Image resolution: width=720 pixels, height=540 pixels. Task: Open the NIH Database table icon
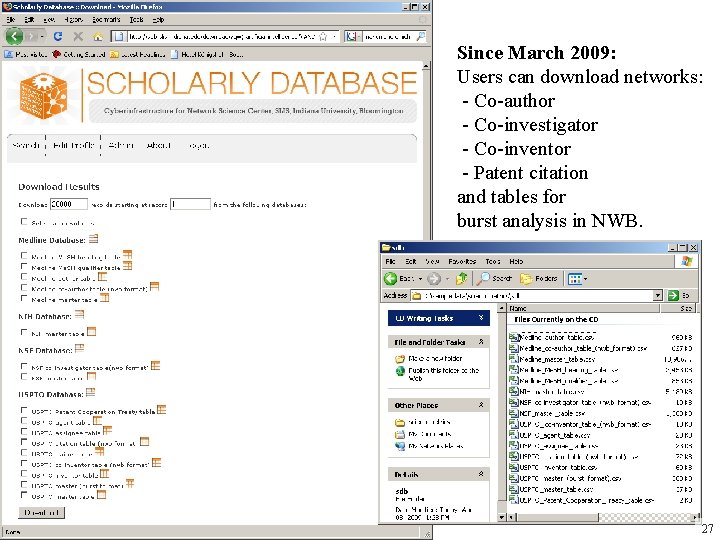coord(79,315)
